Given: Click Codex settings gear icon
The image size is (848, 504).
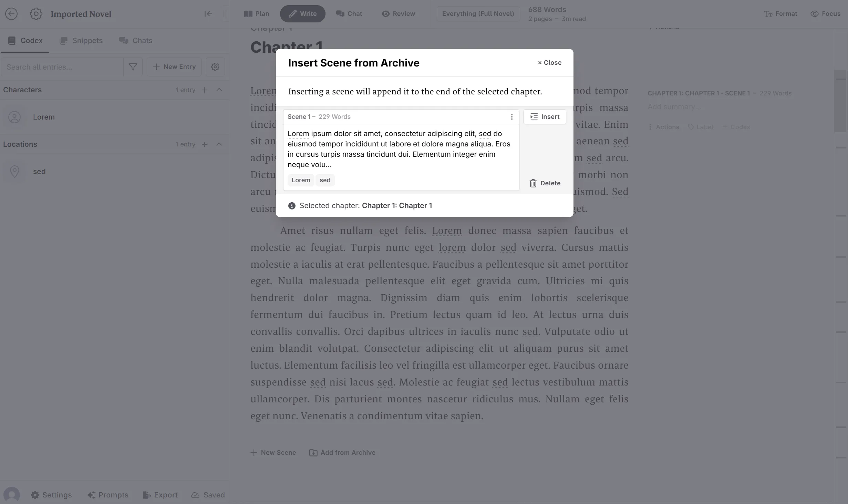Looking at the screenshot, I should point(215,66).
